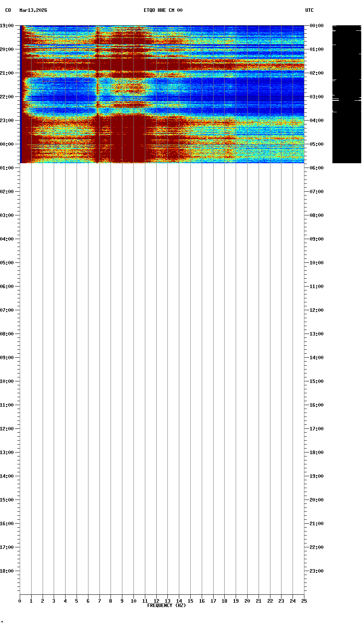364x626 pixels.
Task: Select the 22:00 marker on left time axis
Action: click(7, 97)
